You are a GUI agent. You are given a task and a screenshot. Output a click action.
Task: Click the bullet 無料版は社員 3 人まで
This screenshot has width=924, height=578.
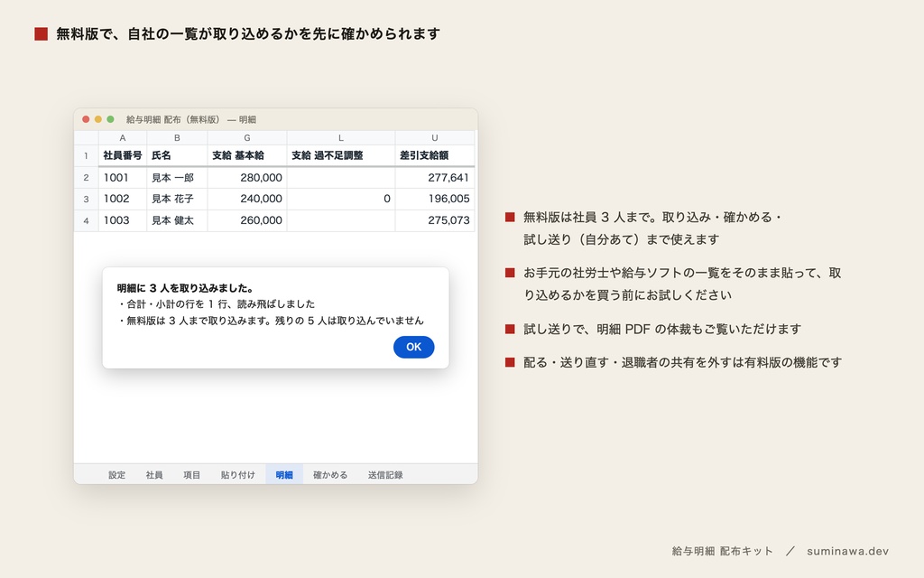651,228
